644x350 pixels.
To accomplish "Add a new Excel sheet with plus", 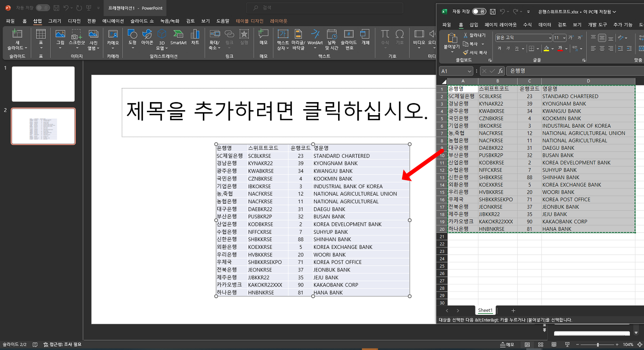I will tap(513, 310).
